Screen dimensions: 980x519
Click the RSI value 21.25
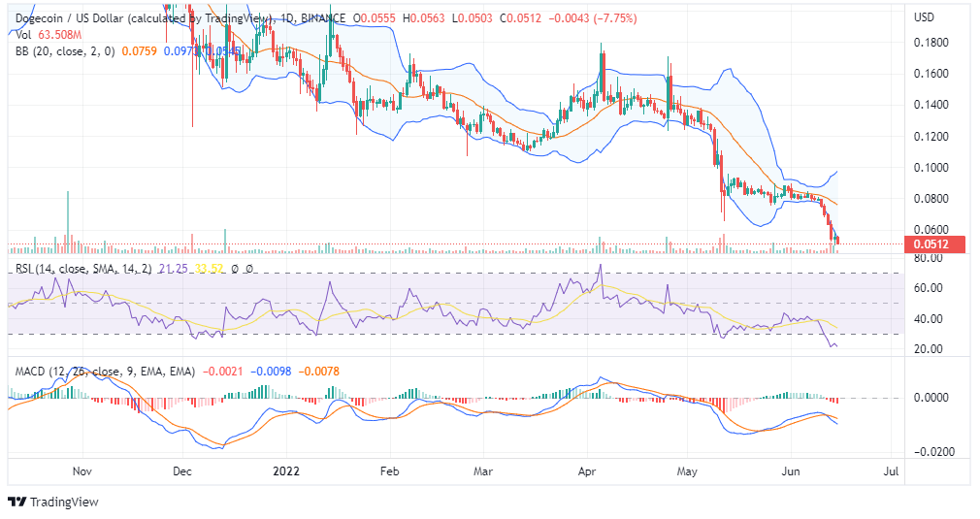(173, 269)
